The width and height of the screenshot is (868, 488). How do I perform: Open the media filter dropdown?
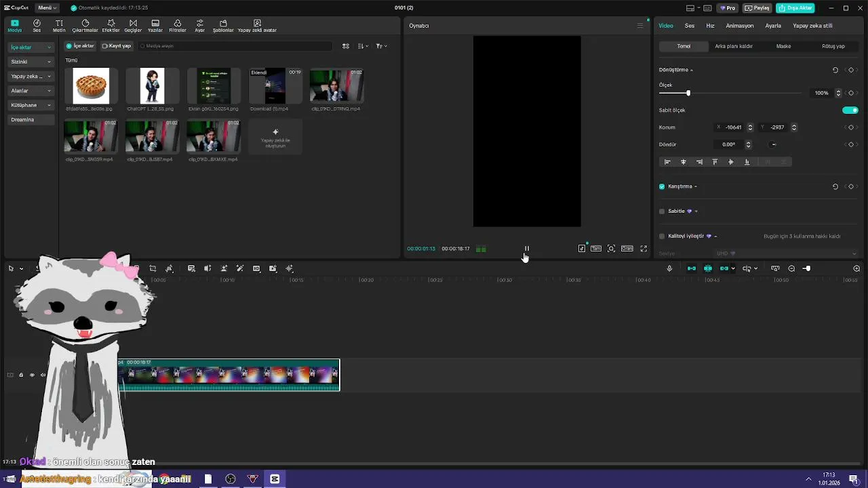(x=382, y=46)
